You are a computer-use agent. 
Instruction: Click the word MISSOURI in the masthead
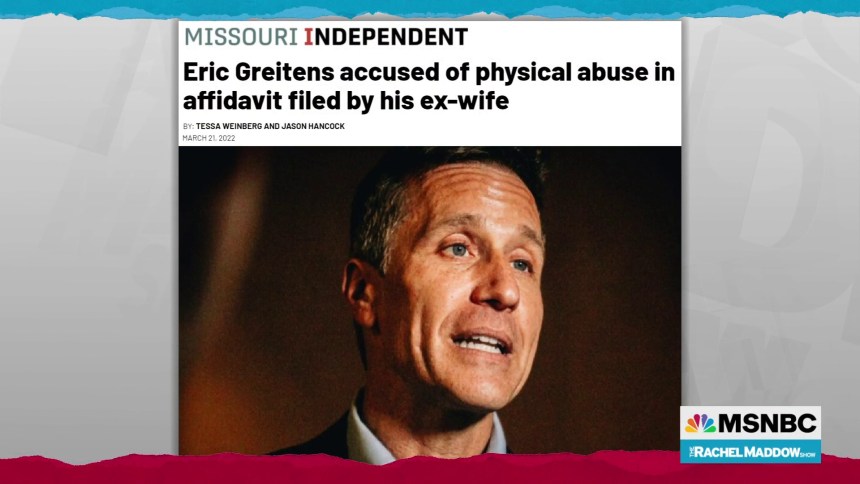tap(241, 37)
